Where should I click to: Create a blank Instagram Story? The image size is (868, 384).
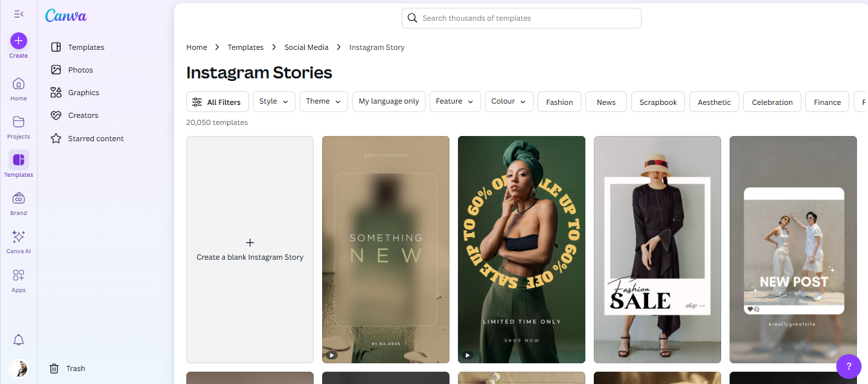[250, 250]
